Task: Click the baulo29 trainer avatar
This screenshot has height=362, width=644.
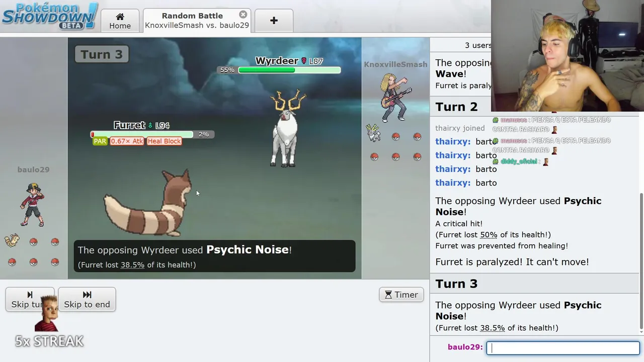Action: [x=33, y=205]
